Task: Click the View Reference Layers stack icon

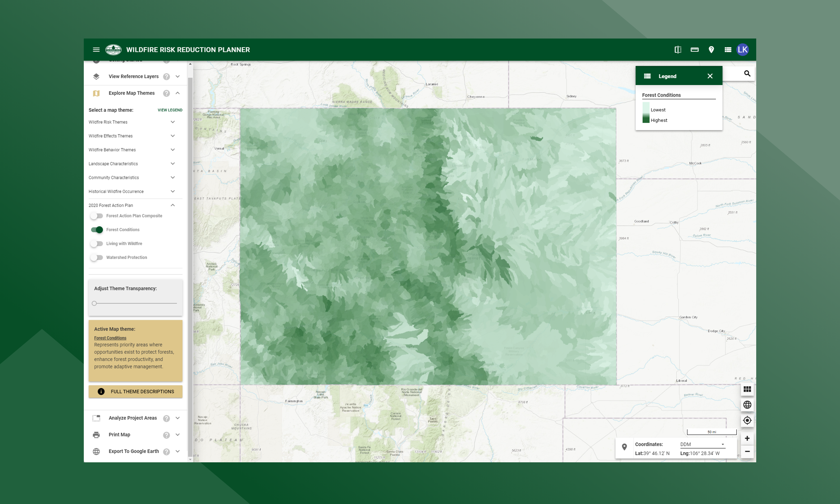Action: click(96, 76)
